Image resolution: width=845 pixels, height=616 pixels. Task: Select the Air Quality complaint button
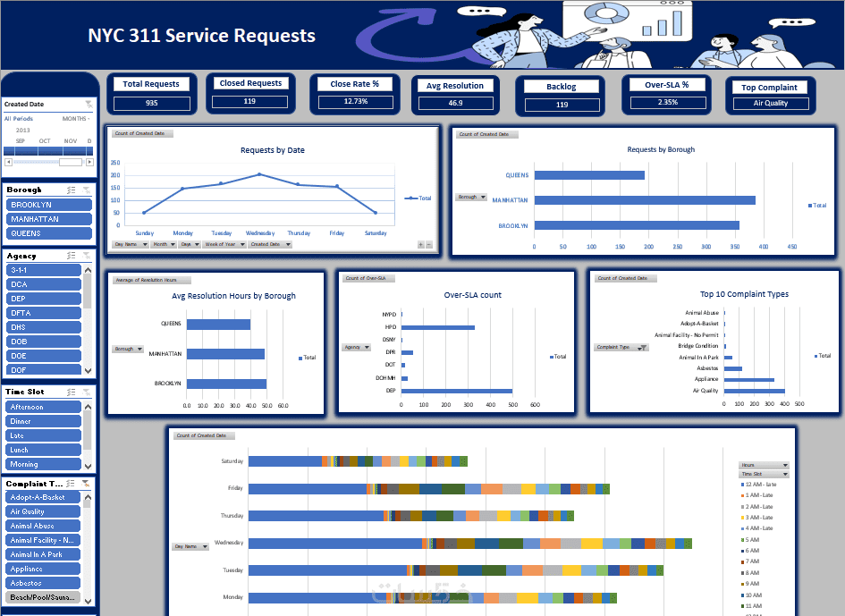tap(43, 511)
